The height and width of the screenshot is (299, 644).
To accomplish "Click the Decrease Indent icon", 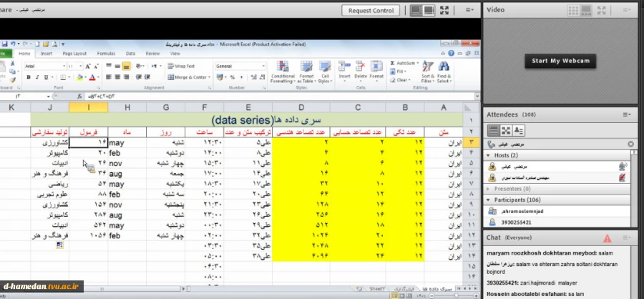I will click(x=139, y=77).
